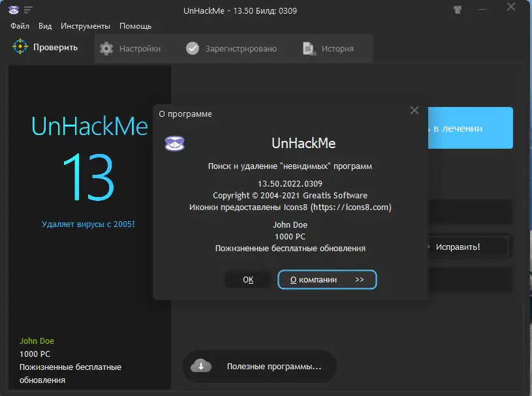Viewport: 532px width, 396px height.
Task: Confirm the dialog with OK button
Action: 248,280
